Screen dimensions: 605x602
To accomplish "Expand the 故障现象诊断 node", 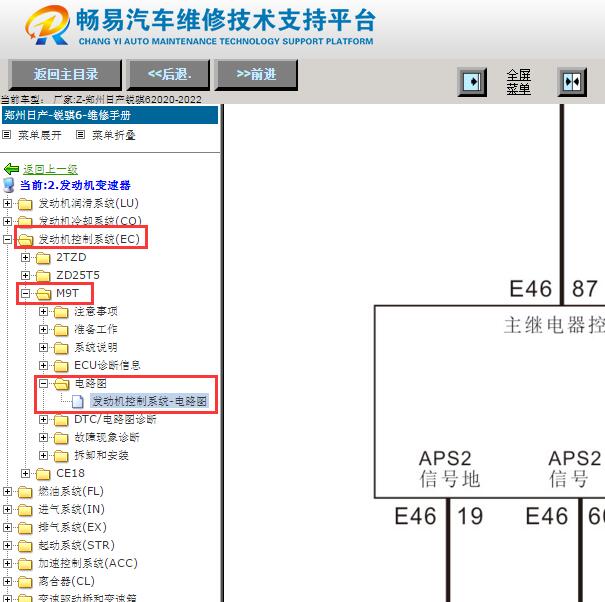I will 44,437.
